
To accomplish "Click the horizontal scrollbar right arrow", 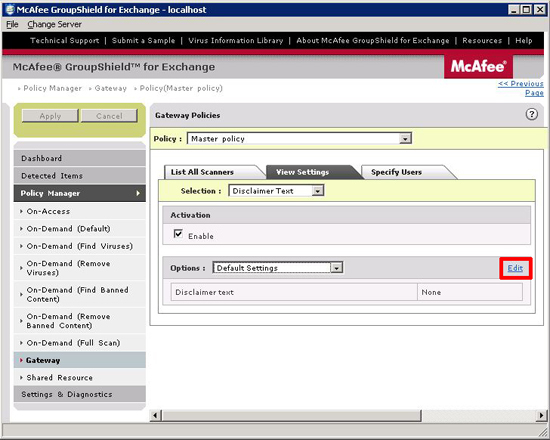I will pos(541,415).
